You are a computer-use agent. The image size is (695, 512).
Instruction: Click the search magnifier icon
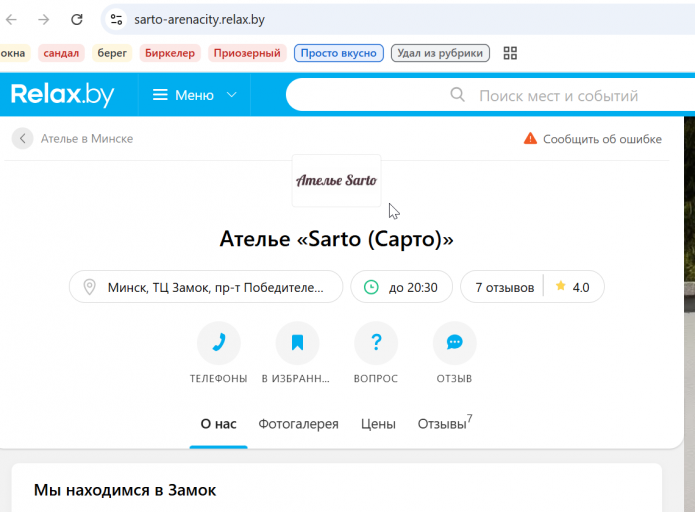pyautogui.click(x=457, y=95)
